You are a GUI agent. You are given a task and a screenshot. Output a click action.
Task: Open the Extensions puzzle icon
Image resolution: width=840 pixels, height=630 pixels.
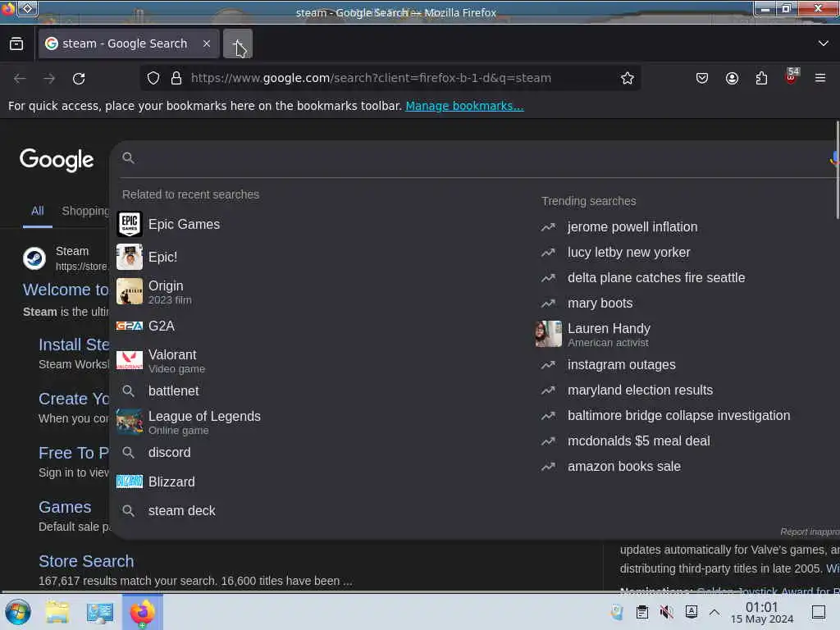point(761,78)
